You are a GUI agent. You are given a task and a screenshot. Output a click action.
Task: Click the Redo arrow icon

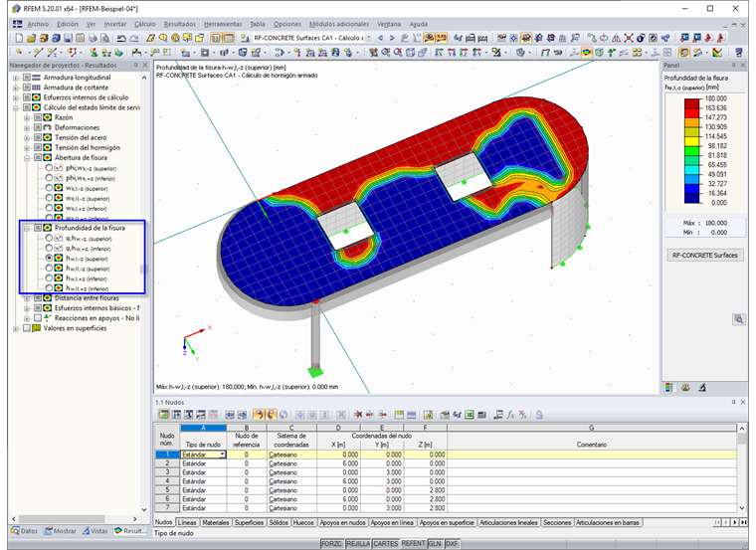point(134,38)
